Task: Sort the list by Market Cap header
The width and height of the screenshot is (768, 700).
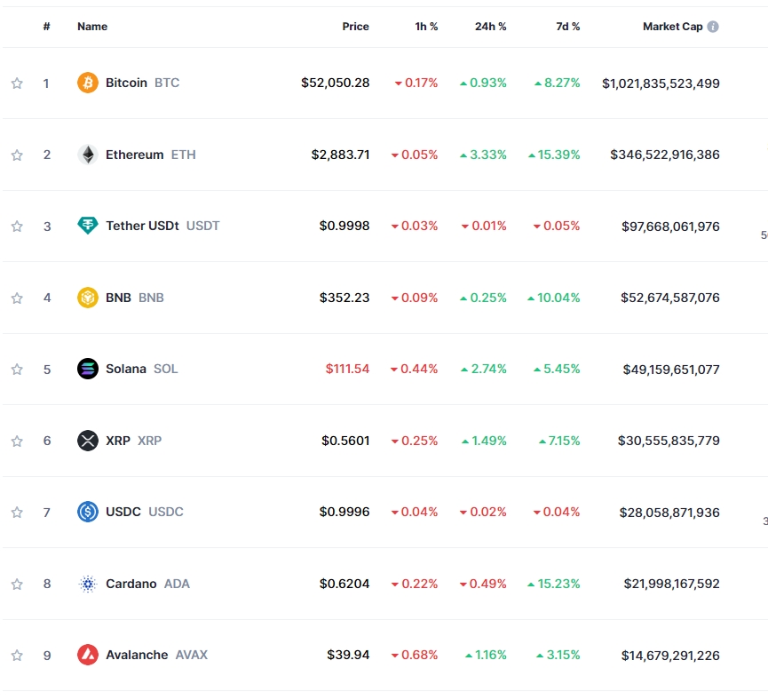Action: tap(672, 27)
